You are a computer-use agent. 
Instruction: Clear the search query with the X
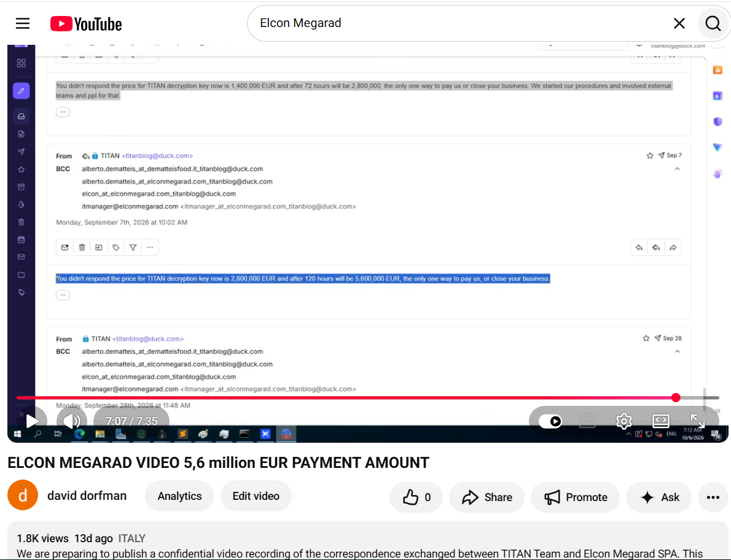pyautogui.click(x=679, y=23)
